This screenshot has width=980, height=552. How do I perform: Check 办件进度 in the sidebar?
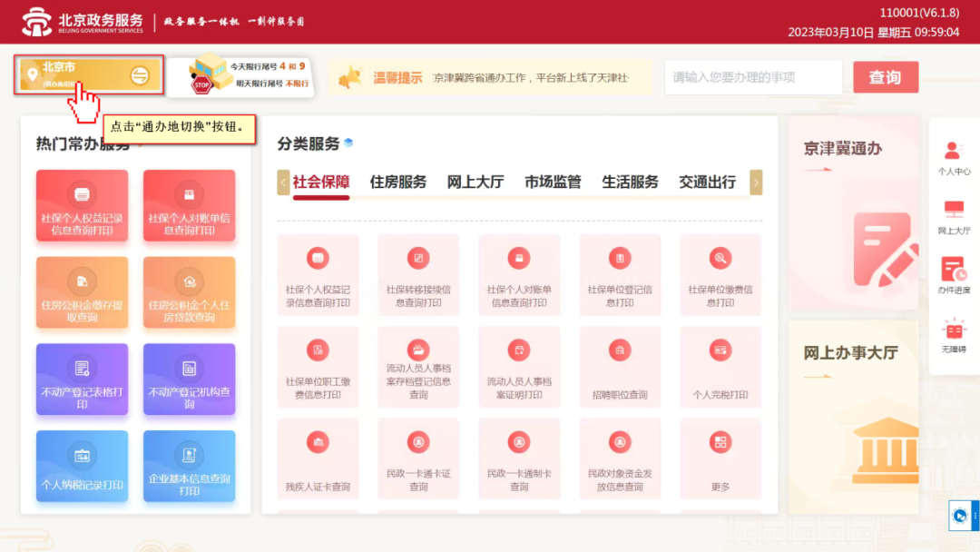[954, 275]
